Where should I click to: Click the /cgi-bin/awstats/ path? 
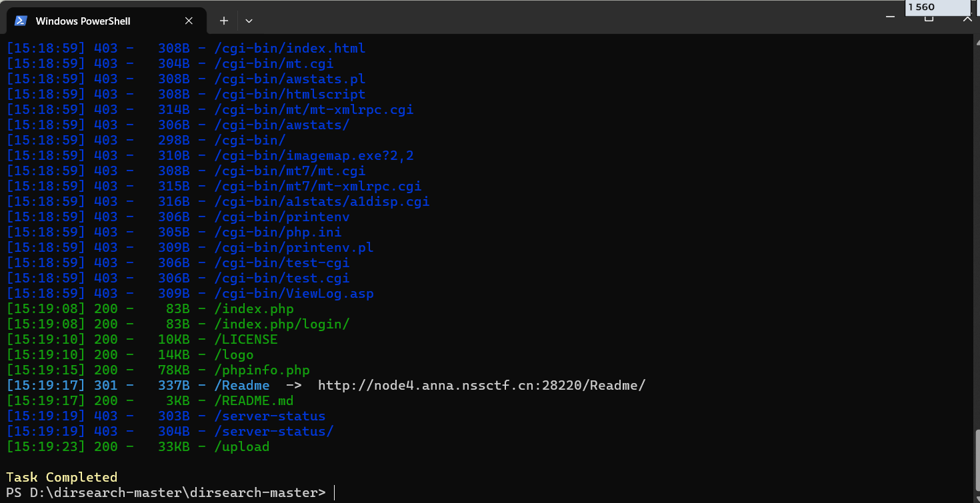click(282, 125)
